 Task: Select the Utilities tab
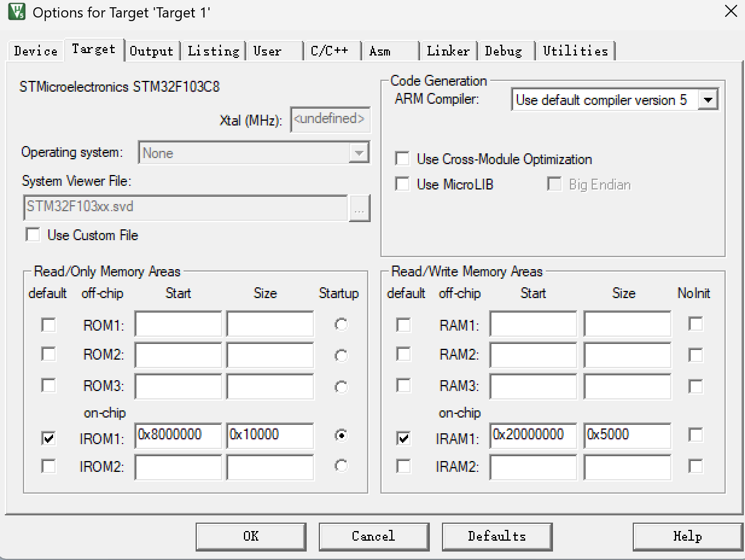[575, 51]
